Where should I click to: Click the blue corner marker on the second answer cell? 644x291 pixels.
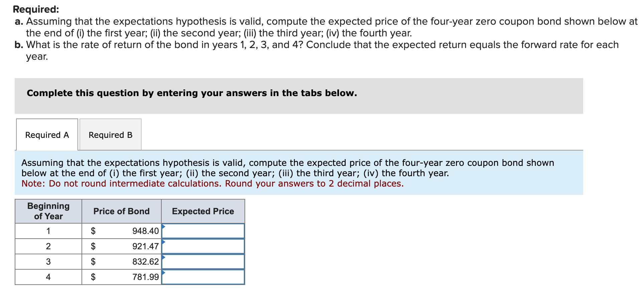[x=164, y=241]
